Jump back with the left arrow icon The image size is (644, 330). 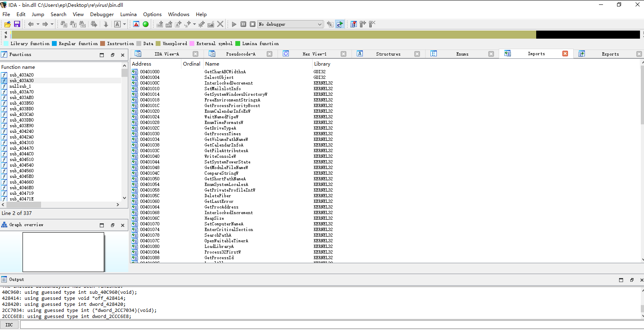(x=31, y=24)
